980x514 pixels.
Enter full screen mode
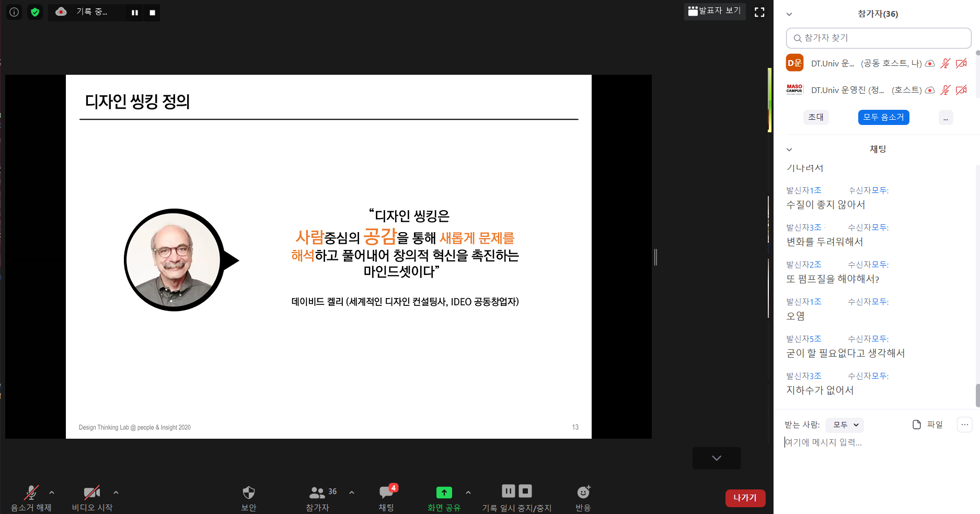point(759,12)
